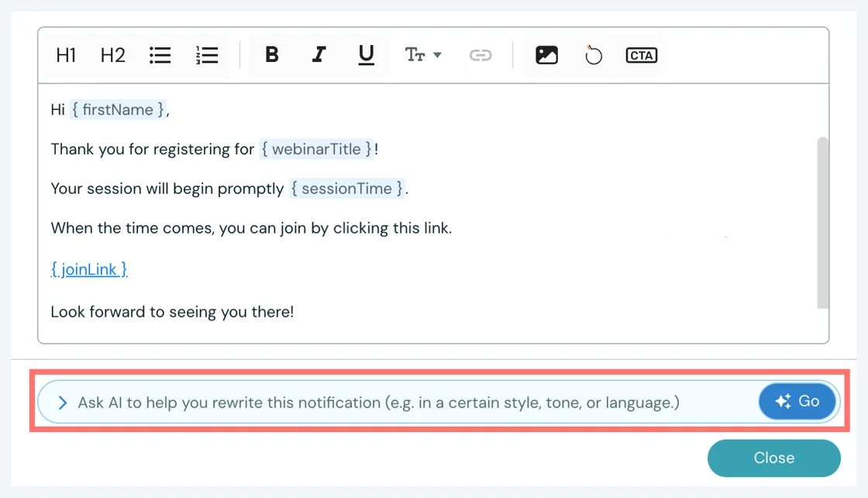This screenshot has width=868, height=498.
Task: Expand the Ask AI prompt chevron
Action: coord(63,403)
